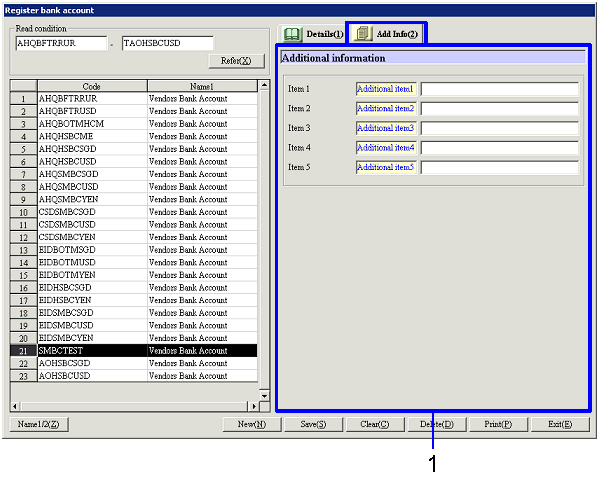Screen dimensions: 600x481
Task: Click the horizontal scroll left arrow
Action: [x=15, y=406]
